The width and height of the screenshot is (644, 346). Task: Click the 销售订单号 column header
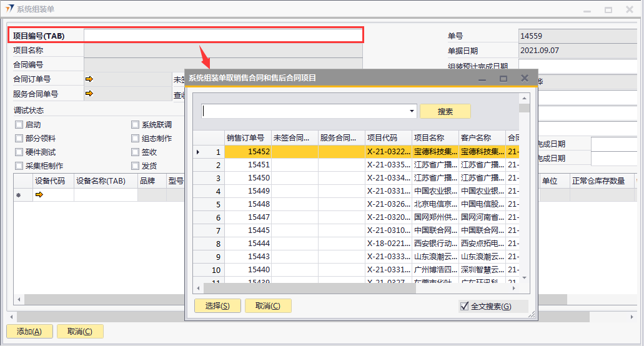point(247,138)
